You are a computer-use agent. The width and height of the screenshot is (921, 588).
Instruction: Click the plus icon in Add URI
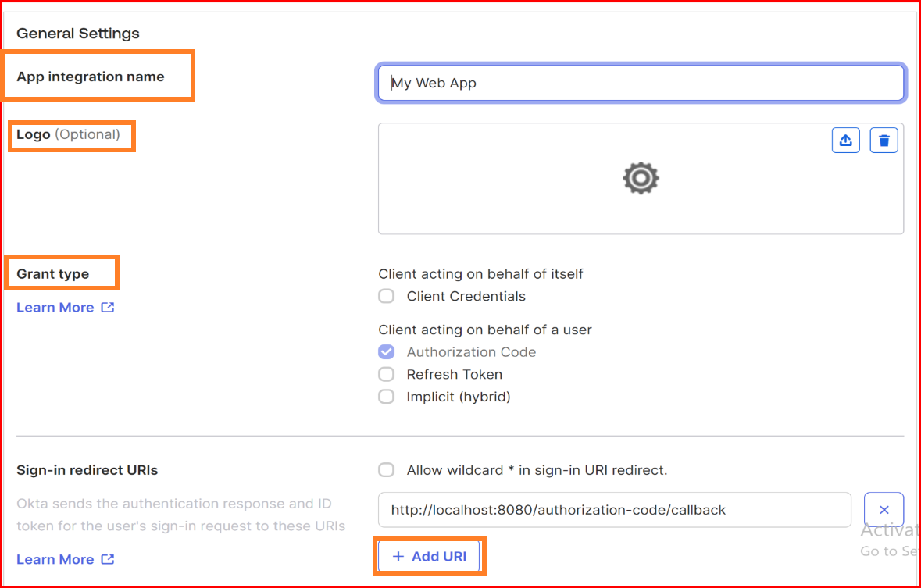(398, 556)
